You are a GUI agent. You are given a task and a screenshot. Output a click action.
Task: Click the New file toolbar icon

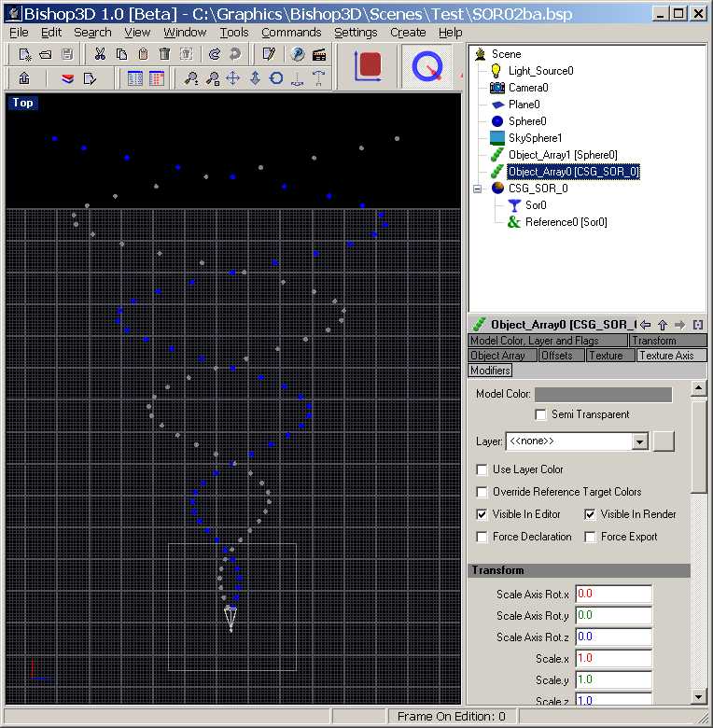25,54
